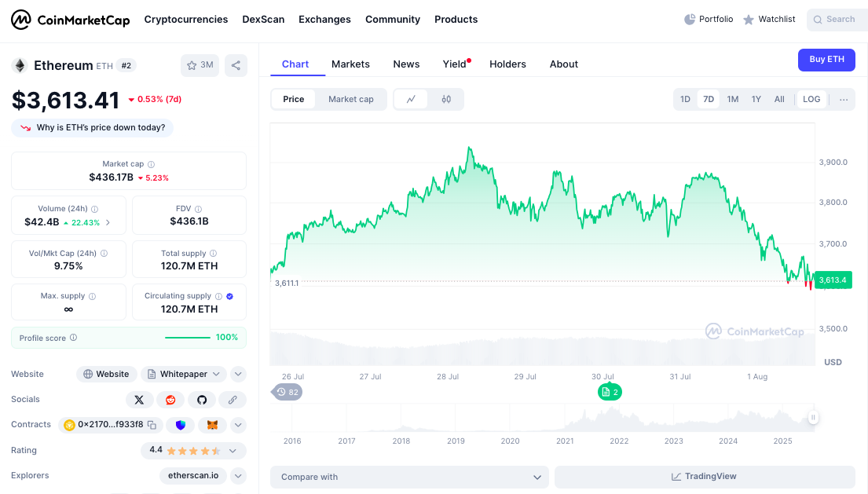Expand the Compare with dropdown
Viewport: 868px width, 494px height.
click(x=409, y=477)
